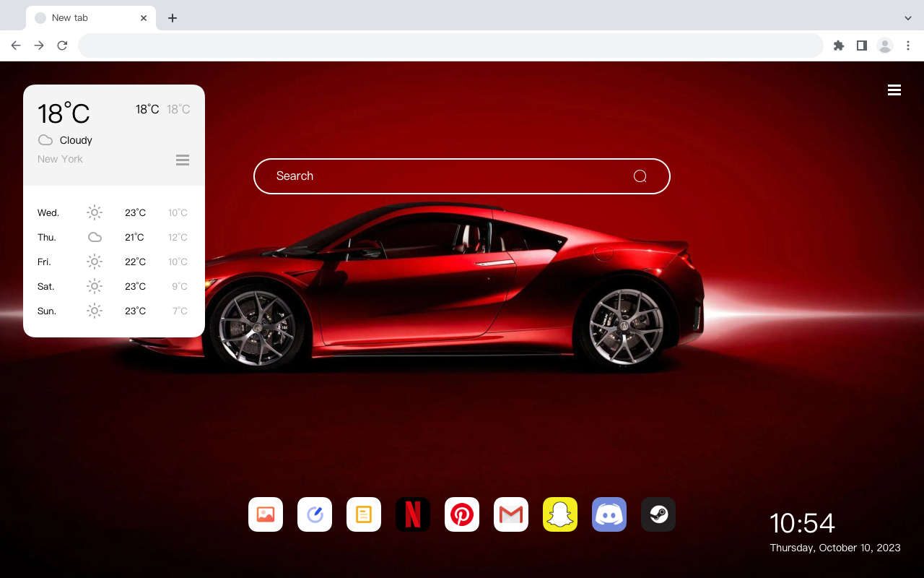Click the cloud icon in the Thu. row
The width and height of the screenshot is (924, 578).
[x=95, y=237]
